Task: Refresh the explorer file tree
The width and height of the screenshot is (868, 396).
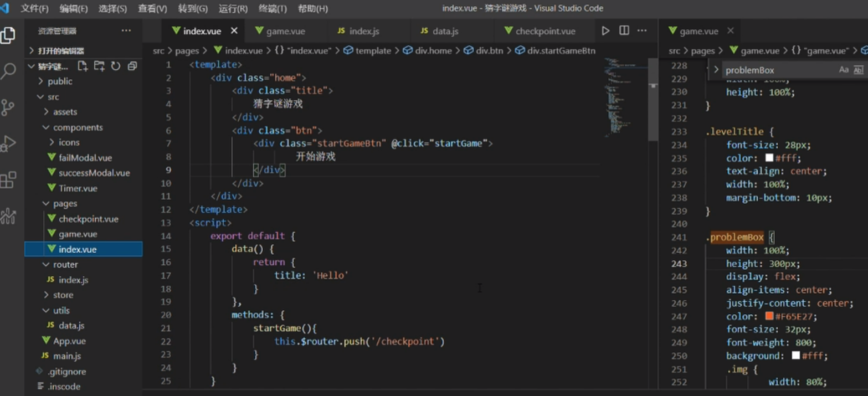Action: point(116,66)
